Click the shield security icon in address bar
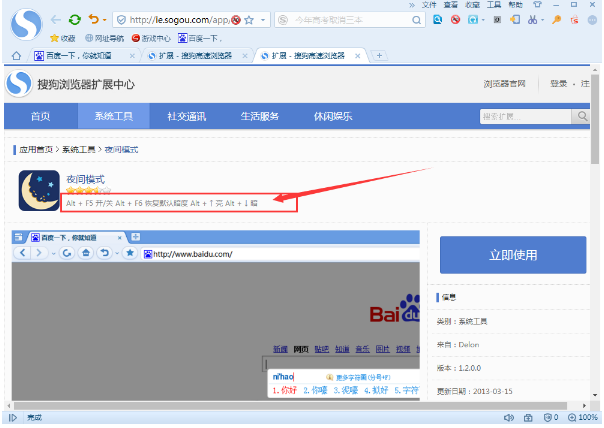This screenshot has width=604, height=428. [121, 20]
